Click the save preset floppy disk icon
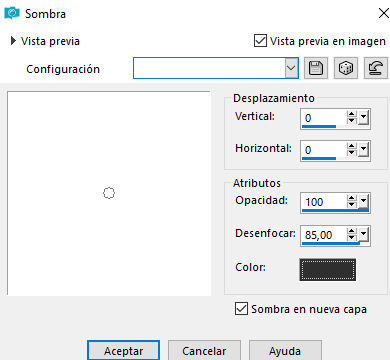 coord(316,68)
